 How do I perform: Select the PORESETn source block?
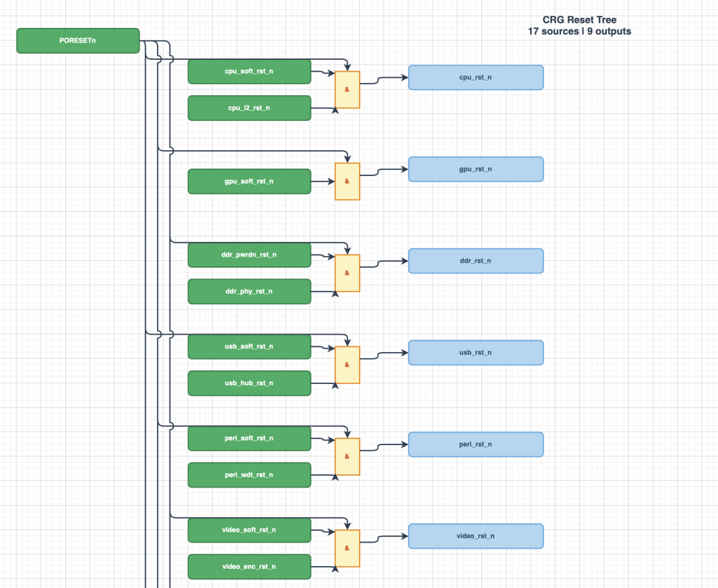point(78,41)
